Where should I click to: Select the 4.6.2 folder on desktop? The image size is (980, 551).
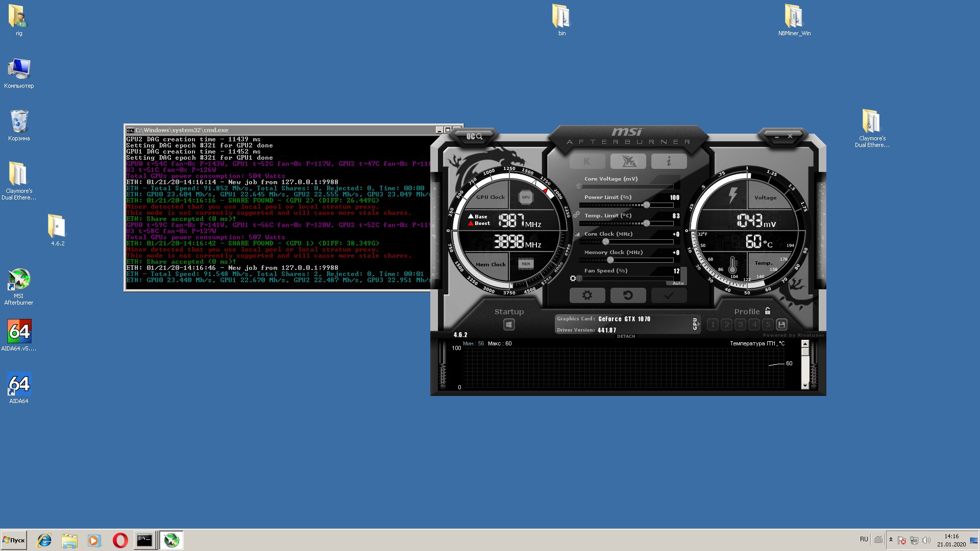(x=57, y=230)
